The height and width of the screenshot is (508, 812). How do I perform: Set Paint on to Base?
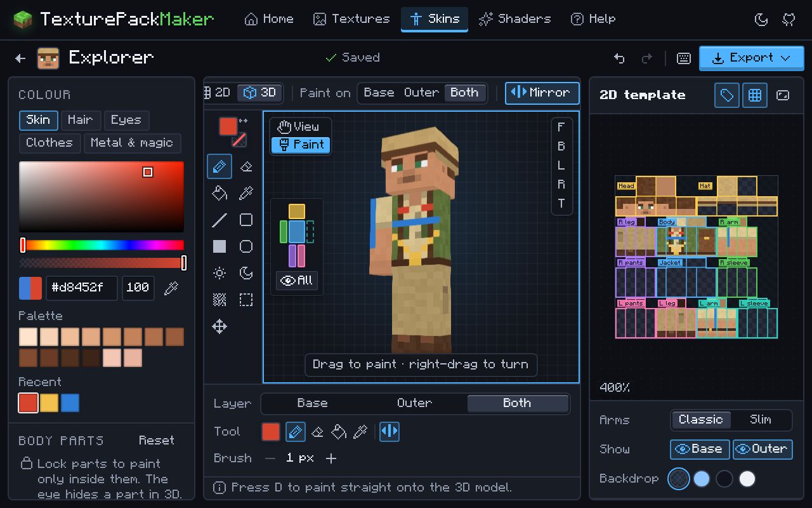pos(379,93)
